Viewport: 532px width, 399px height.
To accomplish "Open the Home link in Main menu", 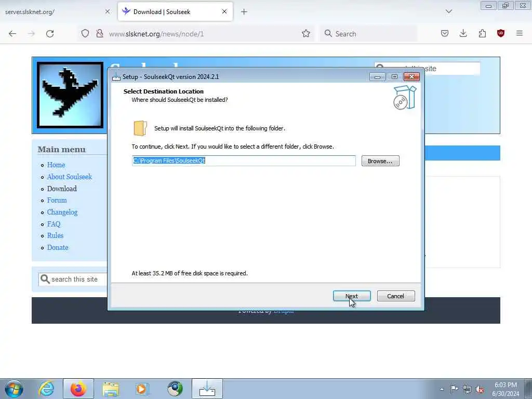I will 56,165.
